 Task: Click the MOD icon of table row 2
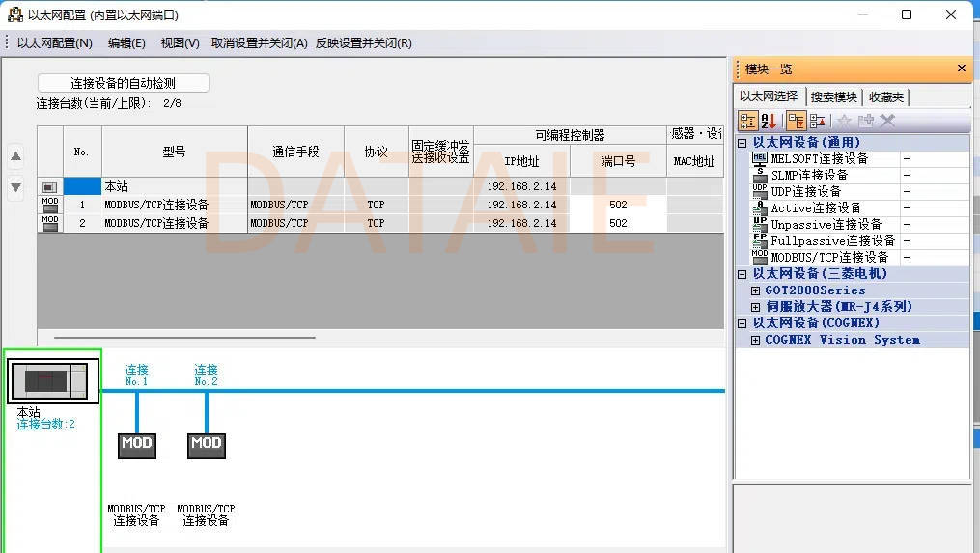[x=50, y=223]
